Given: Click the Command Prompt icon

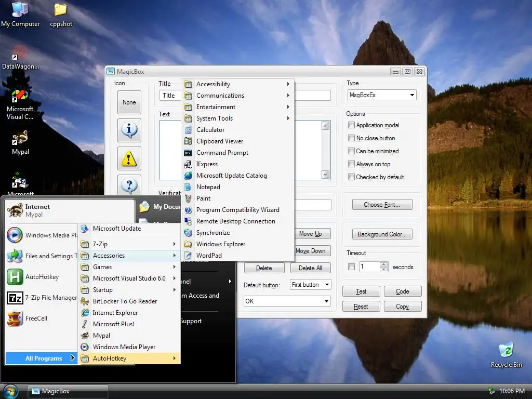Looking at the screenshot, I should 188,153.
